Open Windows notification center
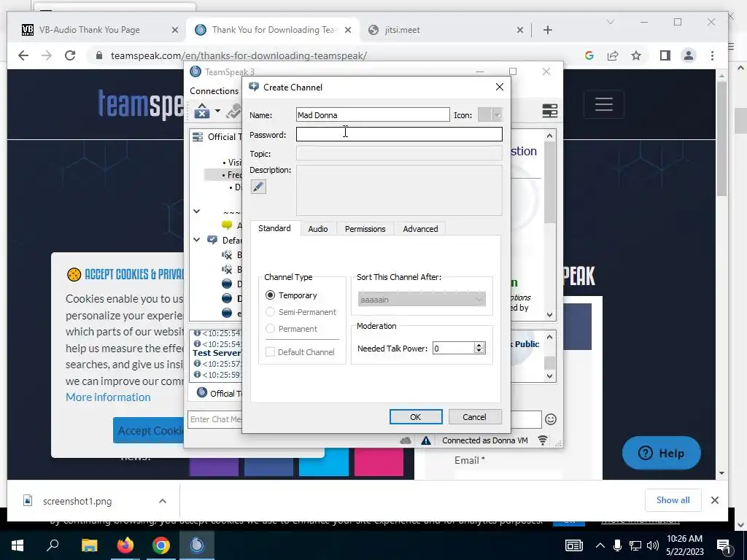747x560 pixels. pyautogui.click(x=724, y=545)
